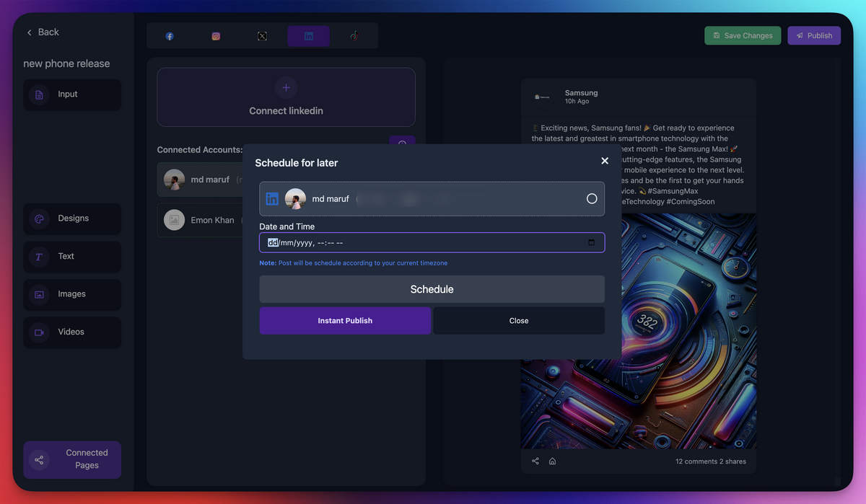Click the Close button in the dialog
866x504 pixels.
coord(519,321)
